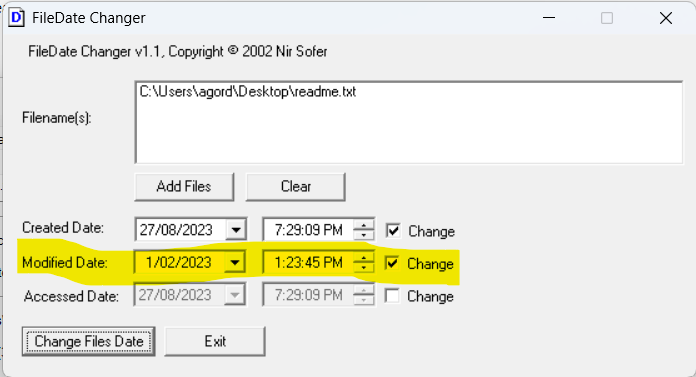Click the Created time 7:29:09 PM field
The height and width of the screenshot is (377, 696).
(x=308, y=230)
